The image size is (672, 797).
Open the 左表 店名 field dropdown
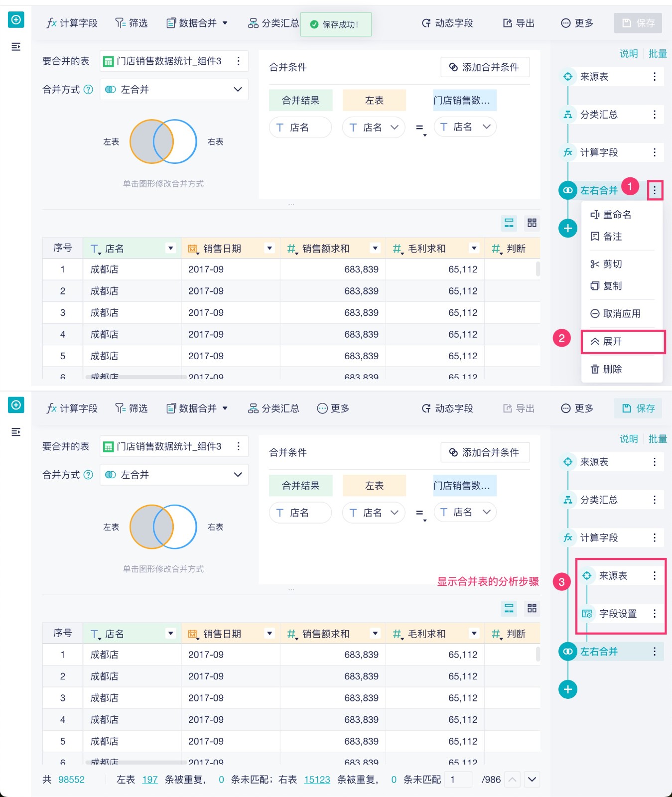374,128
